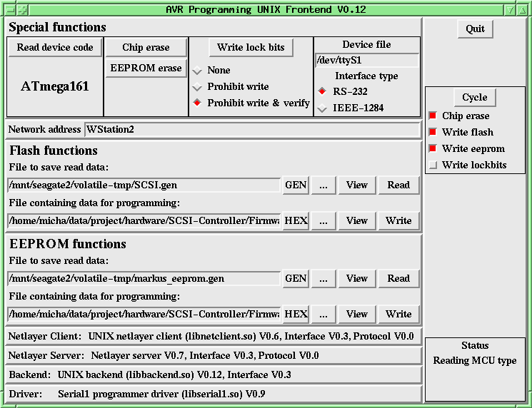Click the Reading MCU type status text
The width and height of the screenshot is (532, 408).
[x=475, y=360]
